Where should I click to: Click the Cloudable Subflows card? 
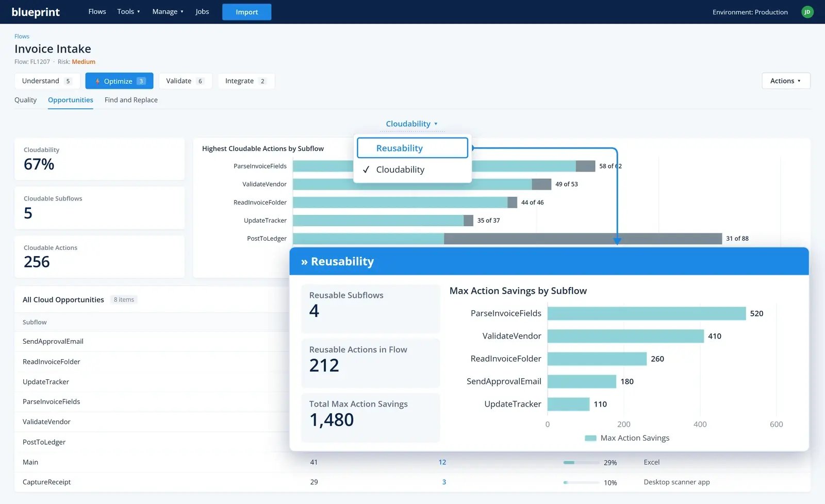pyautogui.click(x=100, y=208)
